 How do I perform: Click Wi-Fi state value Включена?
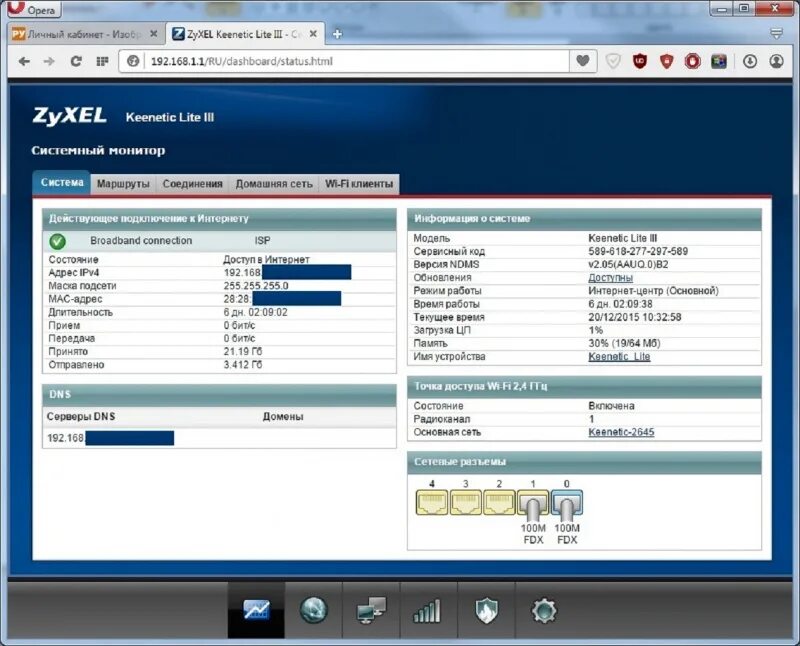click(x=611, y=406)
